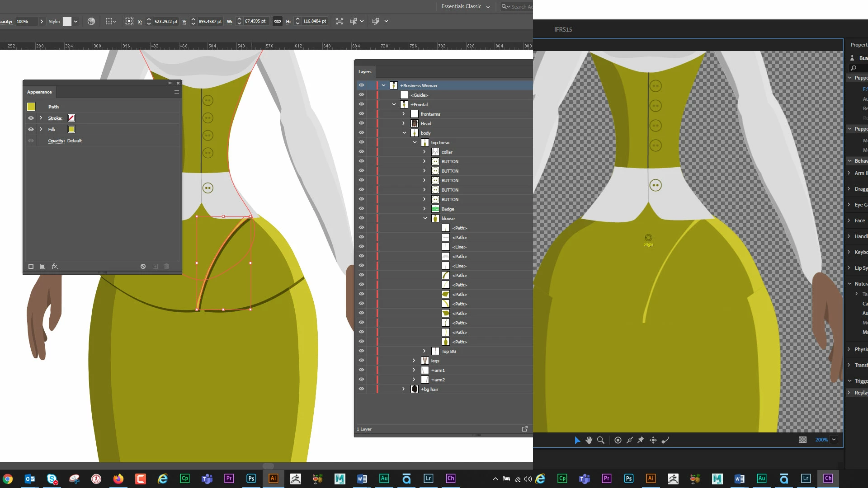Open the Appearance panel options menu
868x488 pixels.
tap(177, 92)
